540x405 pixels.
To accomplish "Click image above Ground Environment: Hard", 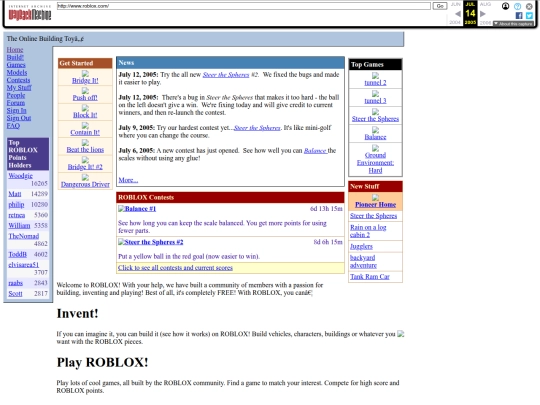I will (375, 148).
